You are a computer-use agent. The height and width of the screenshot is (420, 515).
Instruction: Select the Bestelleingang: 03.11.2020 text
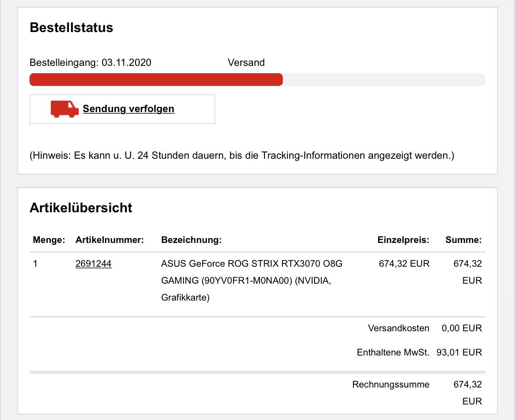[90, 62]
